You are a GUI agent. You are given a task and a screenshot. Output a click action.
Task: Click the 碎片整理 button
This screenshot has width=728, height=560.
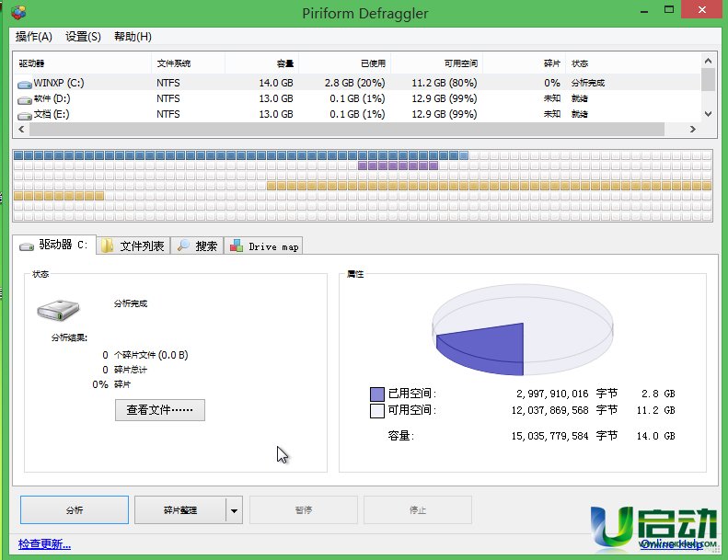click(x=180, y=510)
